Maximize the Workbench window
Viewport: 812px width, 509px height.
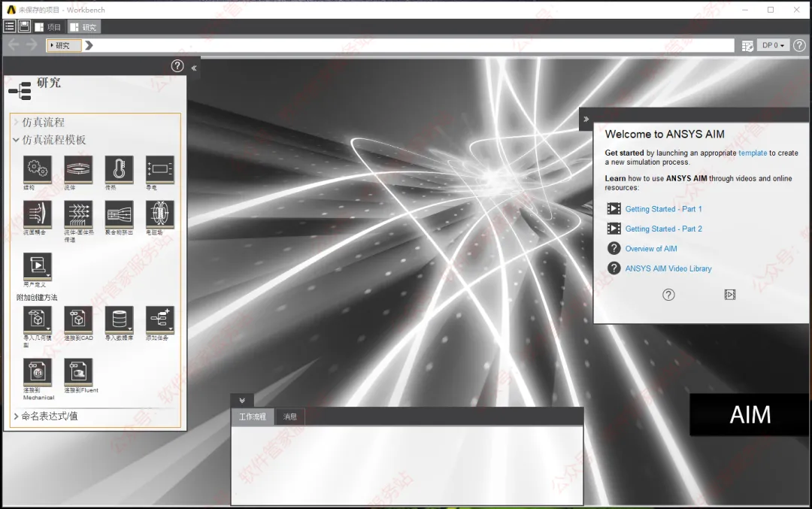771,10
